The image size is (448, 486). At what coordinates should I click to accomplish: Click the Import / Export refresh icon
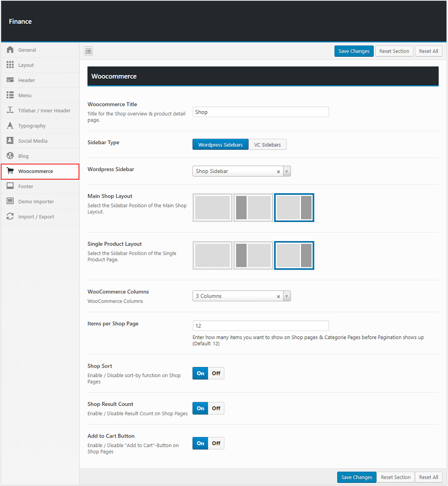[x=10, y=216]
